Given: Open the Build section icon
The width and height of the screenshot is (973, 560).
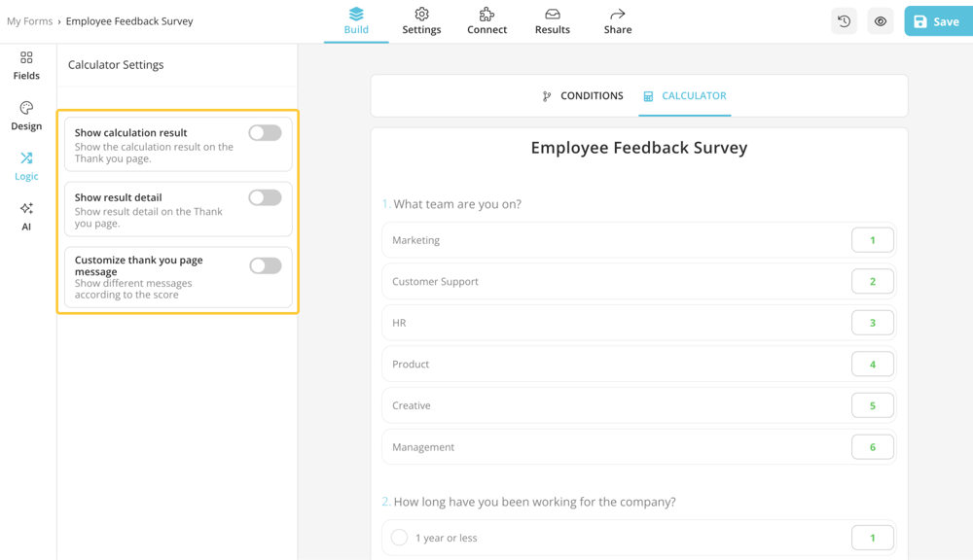Looking at the screenshot, I should coord(355,20).
